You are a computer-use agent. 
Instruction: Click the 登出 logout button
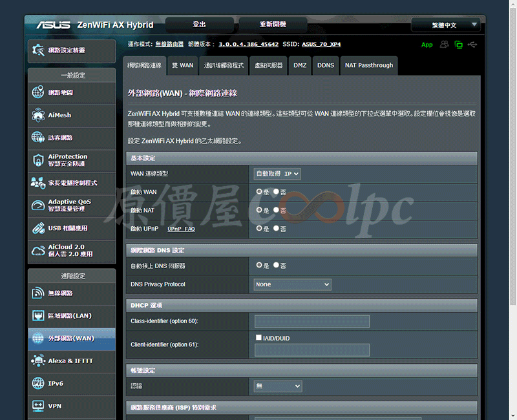(x=200, y=25)
